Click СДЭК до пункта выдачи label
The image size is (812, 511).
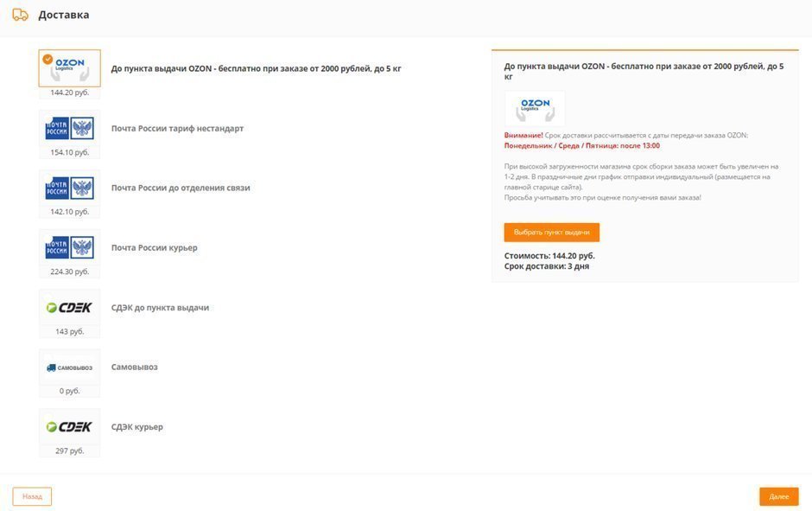(160, 307)
